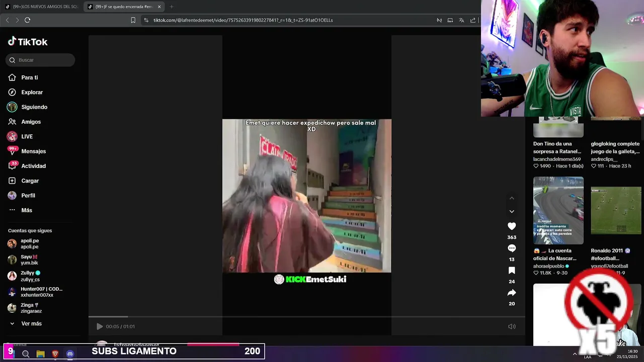This screenshot has height=362, width=644.
Task: Open Zullyy zullyy_cs account
Action: click(x=30, y=276)
